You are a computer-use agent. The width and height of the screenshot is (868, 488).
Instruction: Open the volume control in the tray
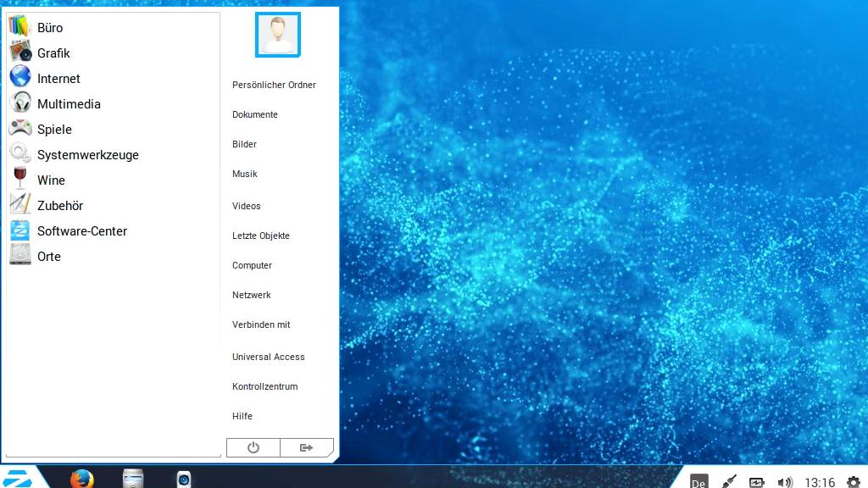click(x=784, y=480)
